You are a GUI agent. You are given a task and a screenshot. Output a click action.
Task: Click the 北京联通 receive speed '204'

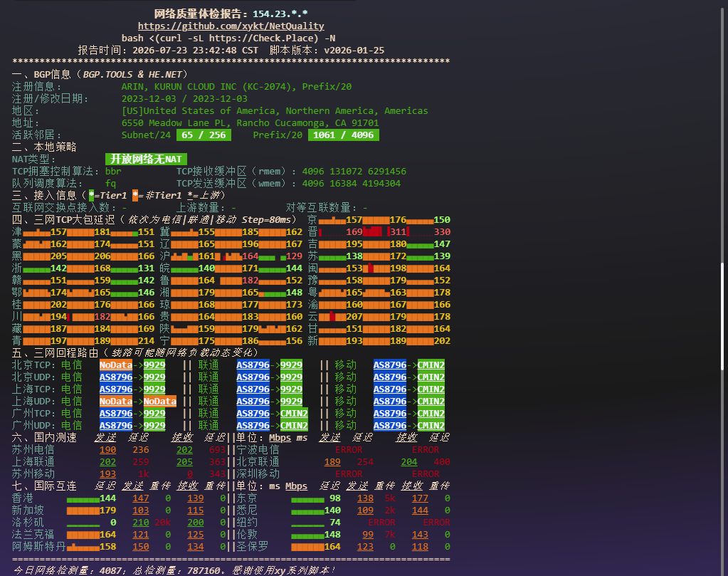tap(409, 462)
